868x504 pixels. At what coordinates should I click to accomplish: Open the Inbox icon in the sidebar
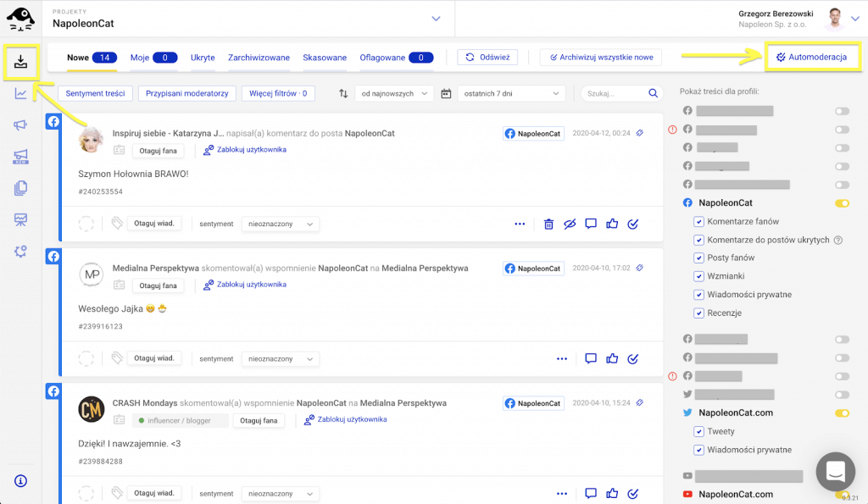pos(20,61)
